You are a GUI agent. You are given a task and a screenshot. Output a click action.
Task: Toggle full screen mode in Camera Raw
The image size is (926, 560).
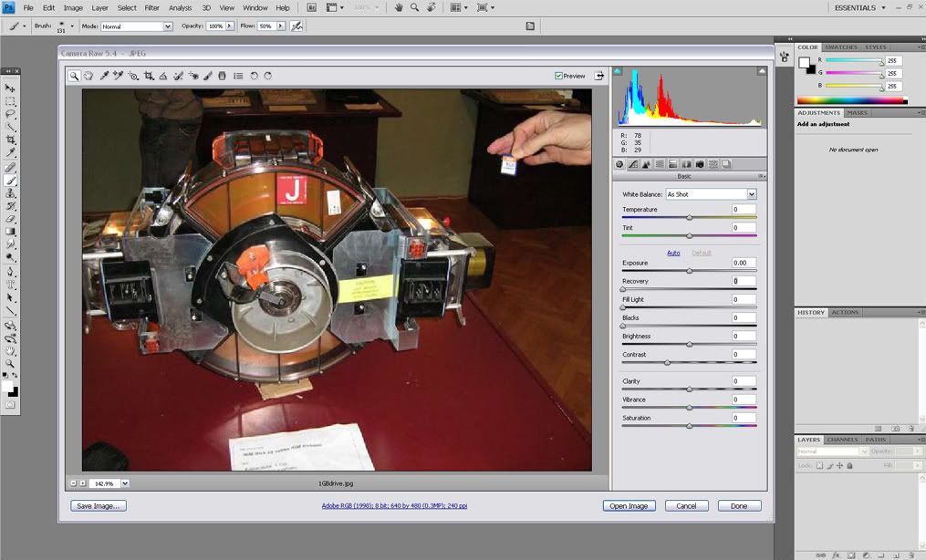coord(599,76)
